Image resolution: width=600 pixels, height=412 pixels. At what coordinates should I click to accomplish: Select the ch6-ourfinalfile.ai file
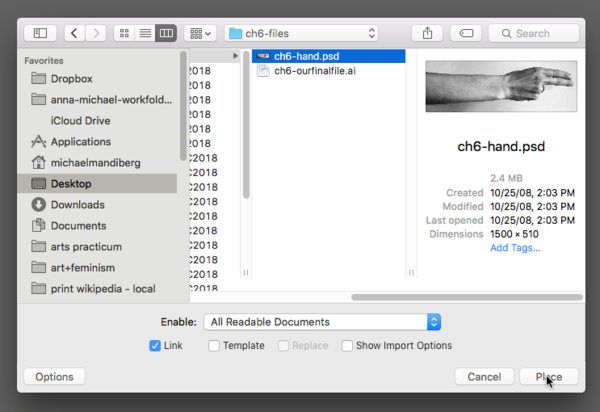point(315,71)
